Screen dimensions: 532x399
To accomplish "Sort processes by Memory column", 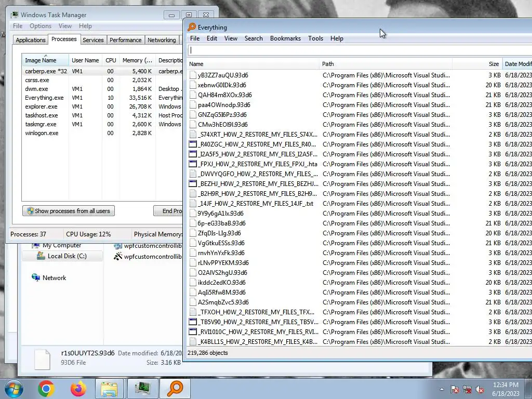I will click(x=137, y=60).
